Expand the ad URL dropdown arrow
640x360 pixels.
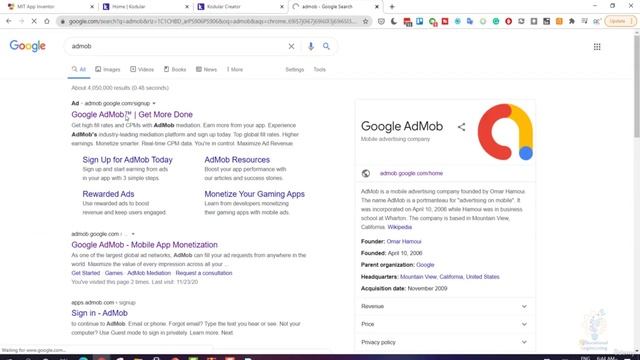(x=154, y=104)
